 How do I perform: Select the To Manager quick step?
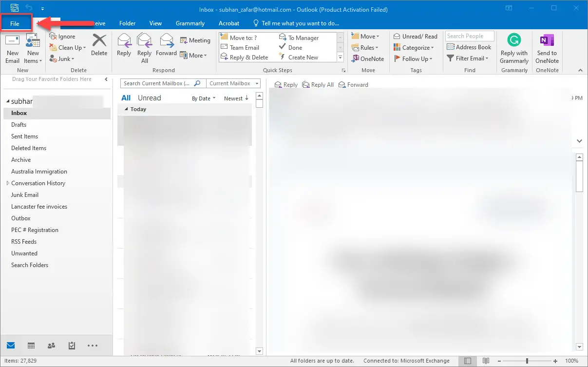[299, 38]
